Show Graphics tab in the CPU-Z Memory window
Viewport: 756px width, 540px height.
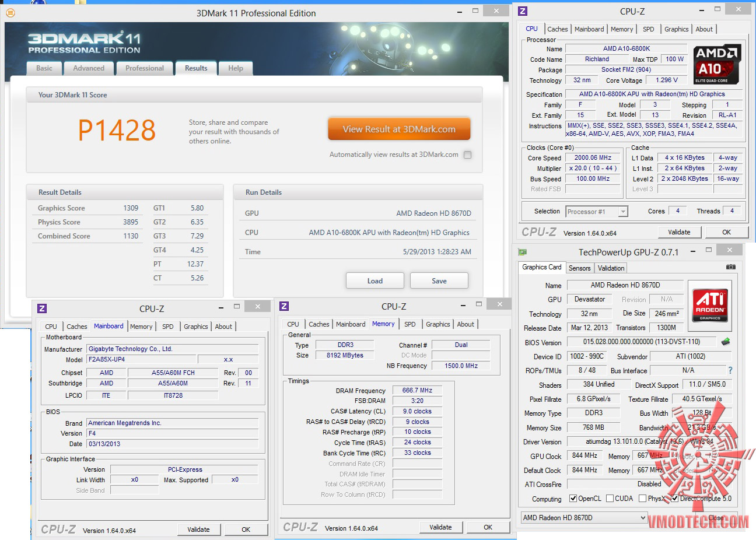437,324
